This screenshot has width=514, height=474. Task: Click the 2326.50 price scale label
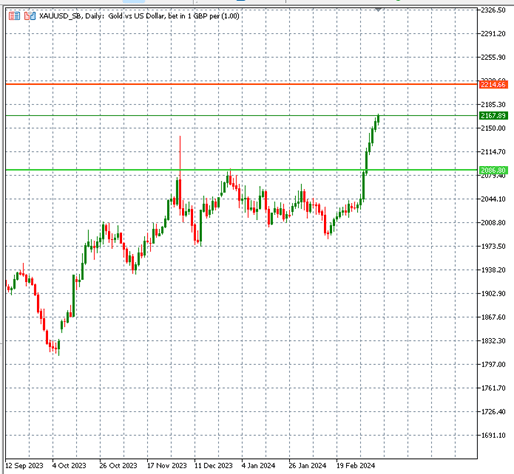point(493,10)
